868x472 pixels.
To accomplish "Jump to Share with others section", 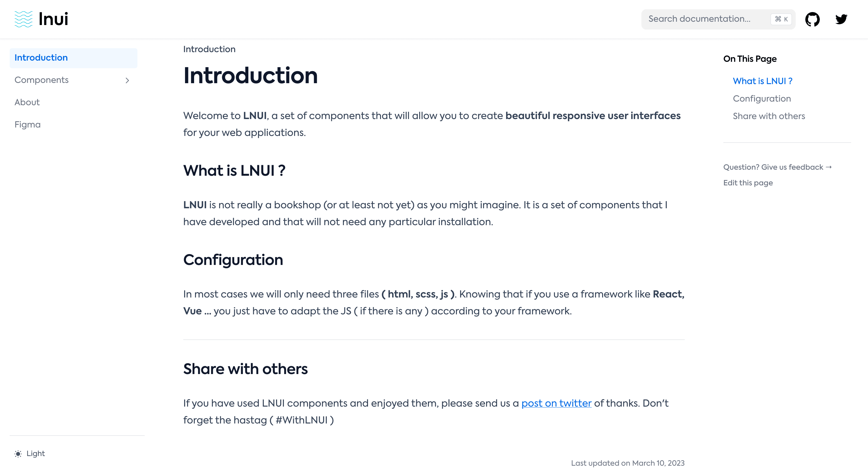I will click(x=769, y=116).
